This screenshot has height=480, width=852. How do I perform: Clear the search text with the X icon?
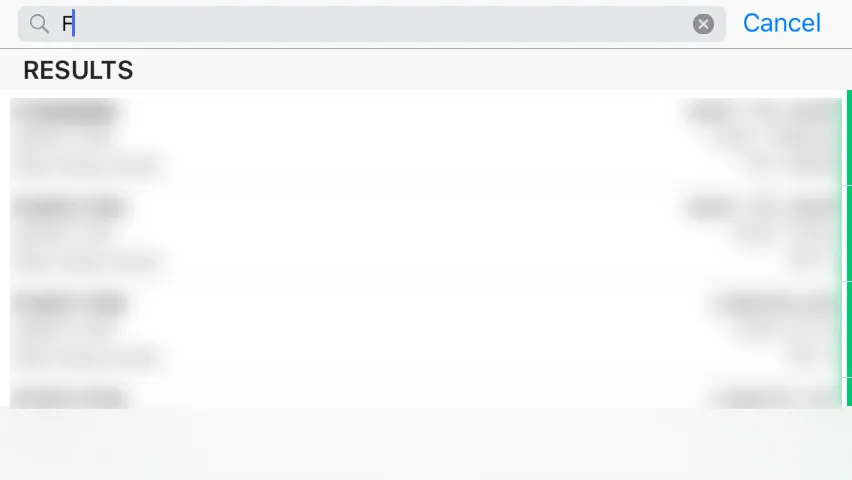(703, 24)
